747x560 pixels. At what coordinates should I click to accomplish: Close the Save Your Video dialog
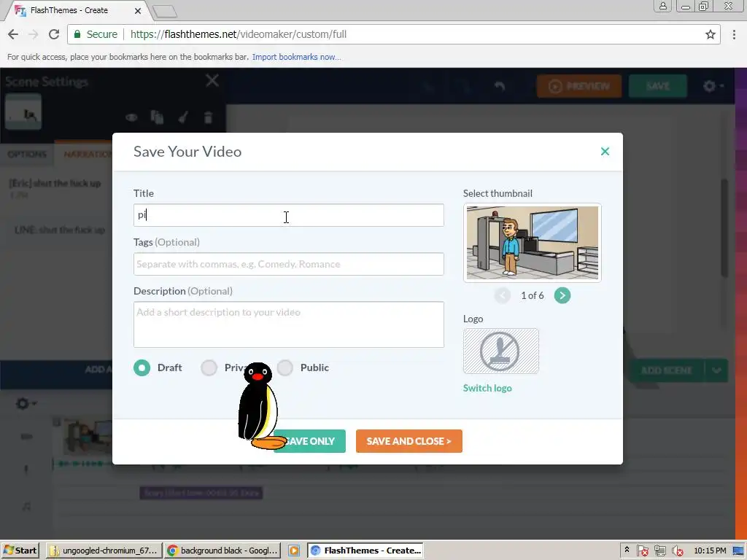tap(605, 152)
